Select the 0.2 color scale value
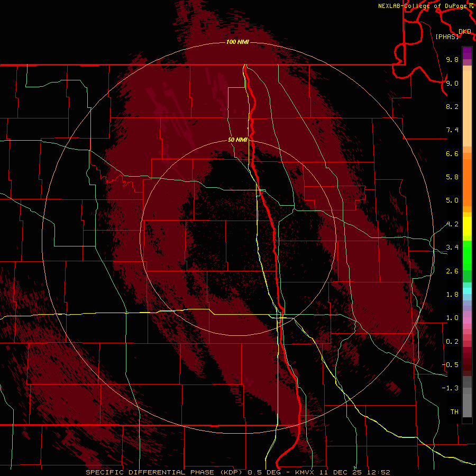Viewport: 476px width, 476px height. pos(452,342)
